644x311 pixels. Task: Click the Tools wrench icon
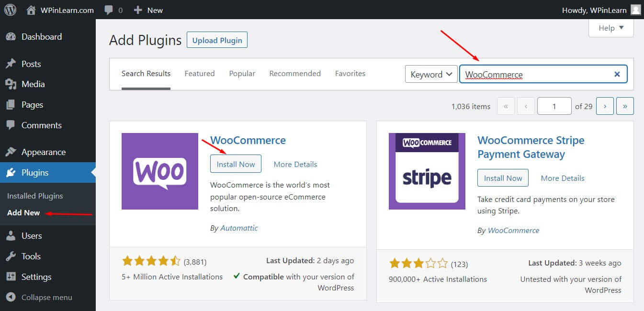pyautogui.click(x=11, y=256)
